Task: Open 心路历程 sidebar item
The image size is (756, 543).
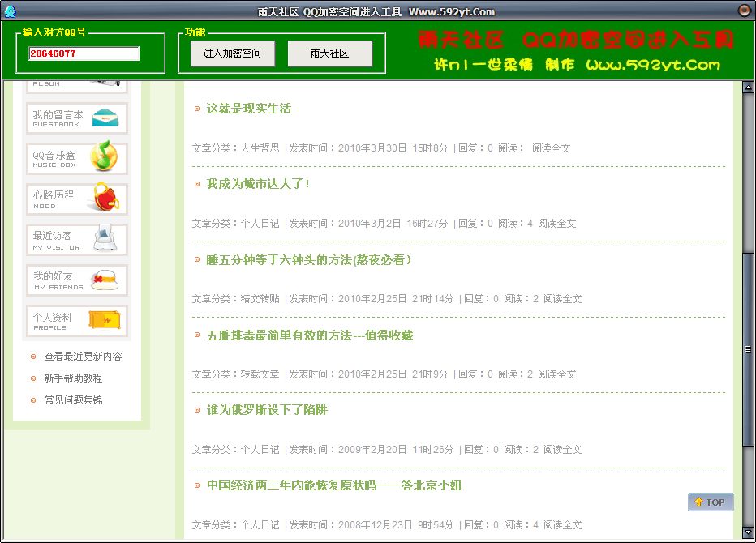Action: [x=77, y=199]
